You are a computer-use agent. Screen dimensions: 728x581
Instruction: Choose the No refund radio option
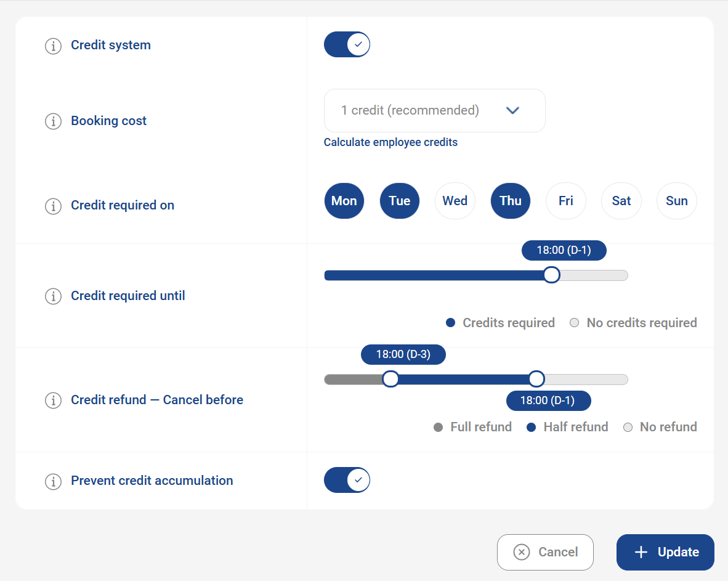tap(628, 426)
